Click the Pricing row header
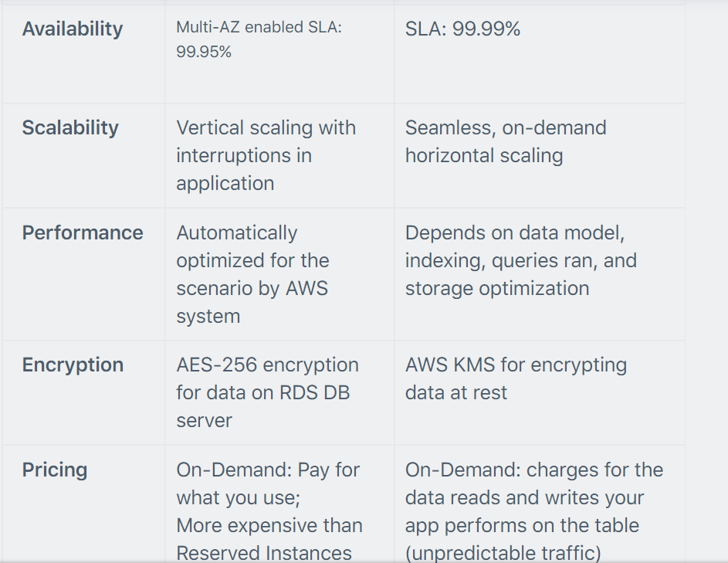728x563 pixels. pos(54,470)
